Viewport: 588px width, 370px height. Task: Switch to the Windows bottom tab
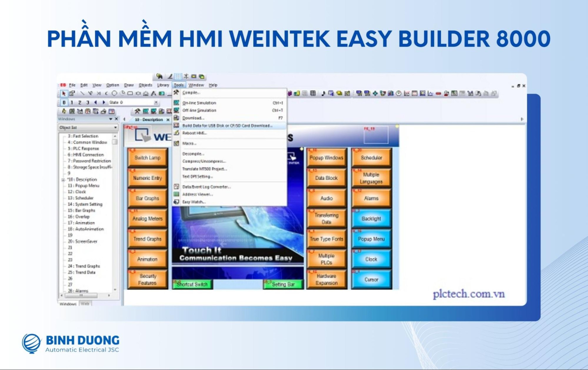(x=68, y=304)
